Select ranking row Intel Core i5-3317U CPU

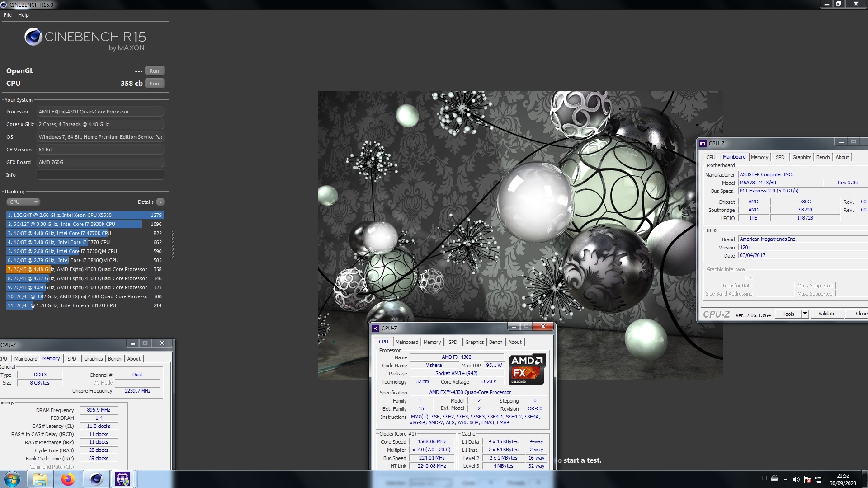tap(85, 305)
